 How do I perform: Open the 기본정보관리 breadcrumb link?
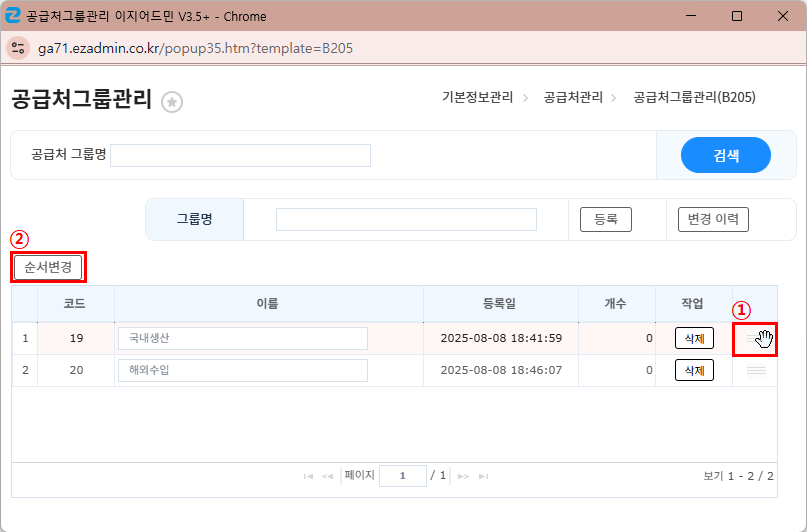[477, 97]
